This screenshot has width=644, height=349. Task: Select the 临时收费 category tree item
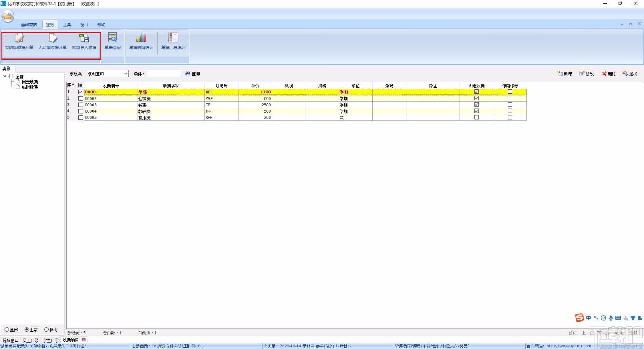[x=30, y=87]
